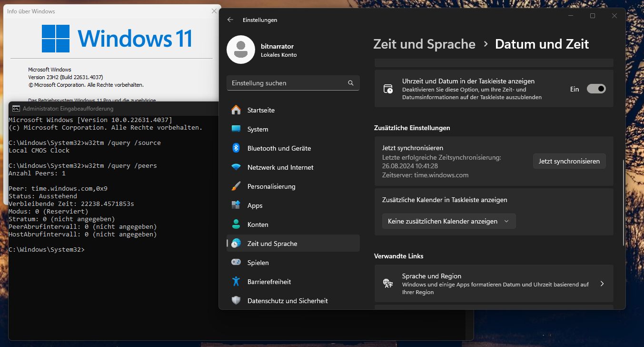644x347 pixels.
Task: Click the Netzwerk Wi-Fi icon
Action: coord(236,167)
